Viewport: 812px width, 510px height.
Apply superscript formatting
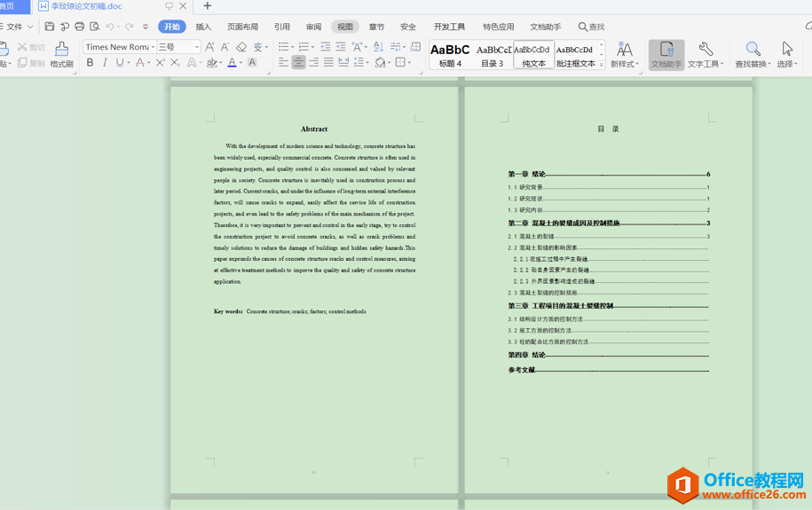[x=160, y=62]
